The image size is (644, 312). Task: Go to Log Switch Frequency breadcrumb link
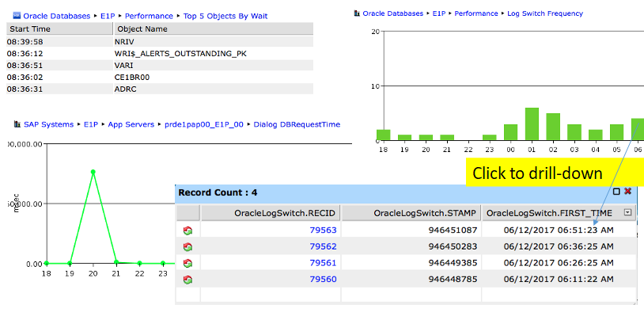[x=545, y=13]
